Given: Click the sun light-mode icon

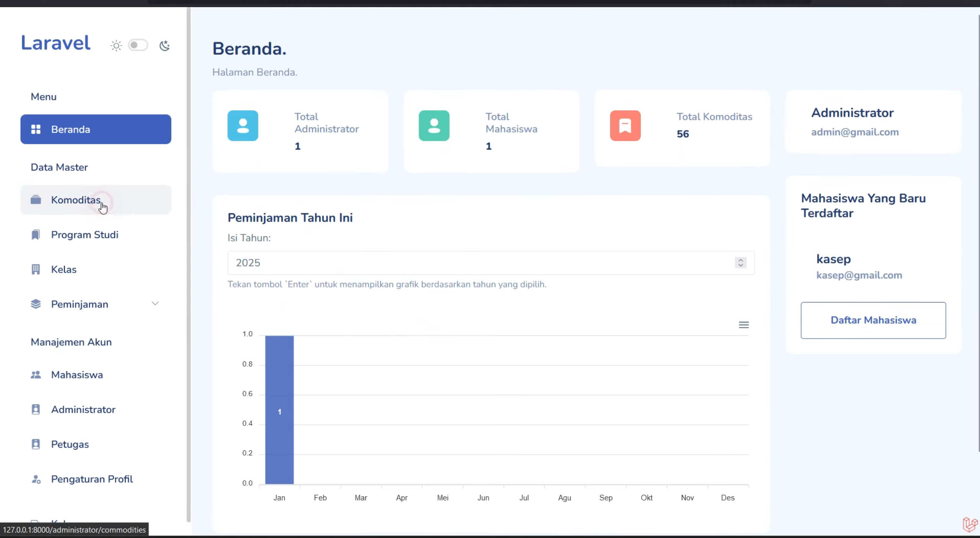Looking at the screenshot, I should (x=116, y=46).
